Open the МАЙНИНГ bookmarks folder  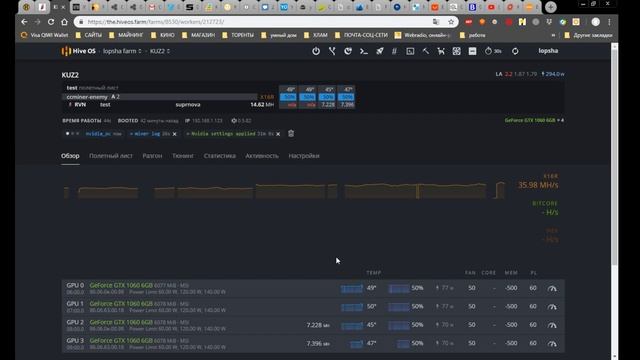point(126,35)
